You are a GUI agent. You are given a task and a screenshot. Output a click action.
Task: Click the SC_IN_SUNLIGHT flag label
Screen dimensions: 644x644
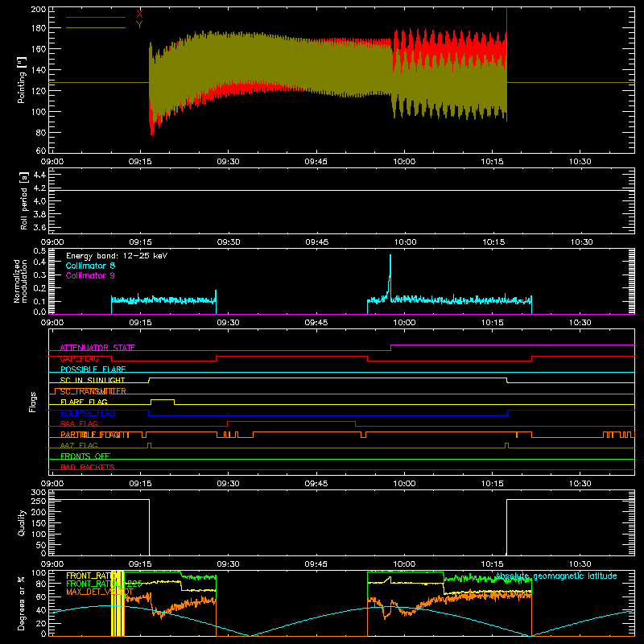pos(93,380)
